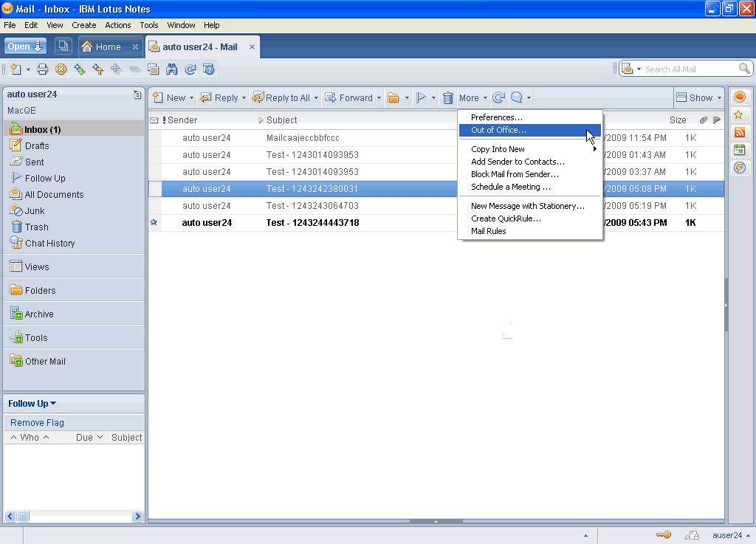This screenshot has height=544, width=756.
Task: Open the Drafts folder
Action: click(37, 145)
